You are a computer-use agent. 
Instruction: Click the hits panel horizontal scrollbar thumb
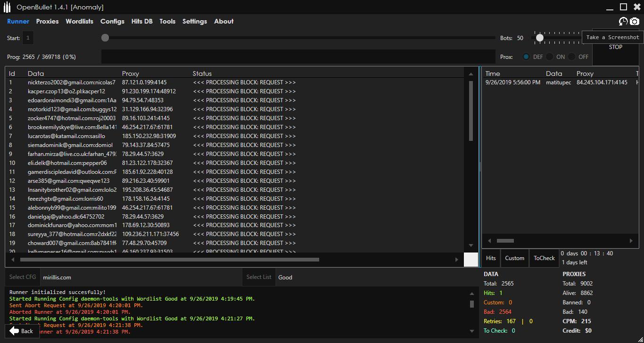(x=505, y=241)
